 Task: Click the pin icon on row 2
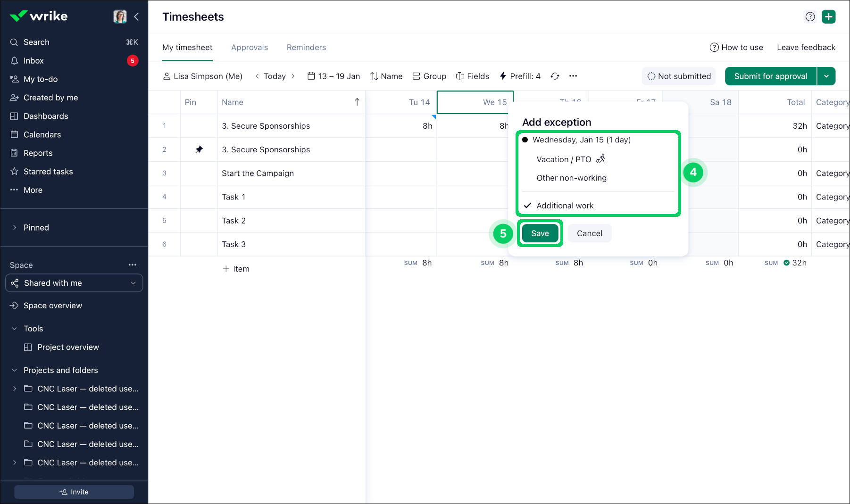pos(199,149)
